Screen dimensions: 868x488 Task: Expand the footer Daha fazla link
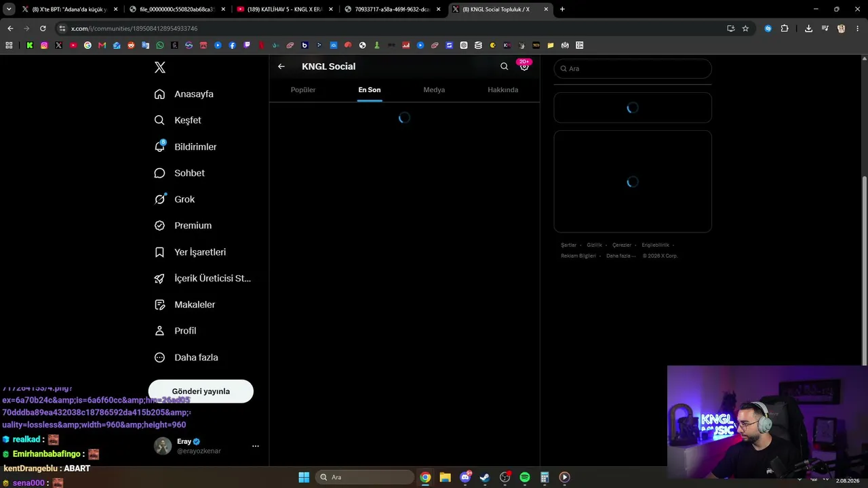pyautogui.click(x=620, y=256)
